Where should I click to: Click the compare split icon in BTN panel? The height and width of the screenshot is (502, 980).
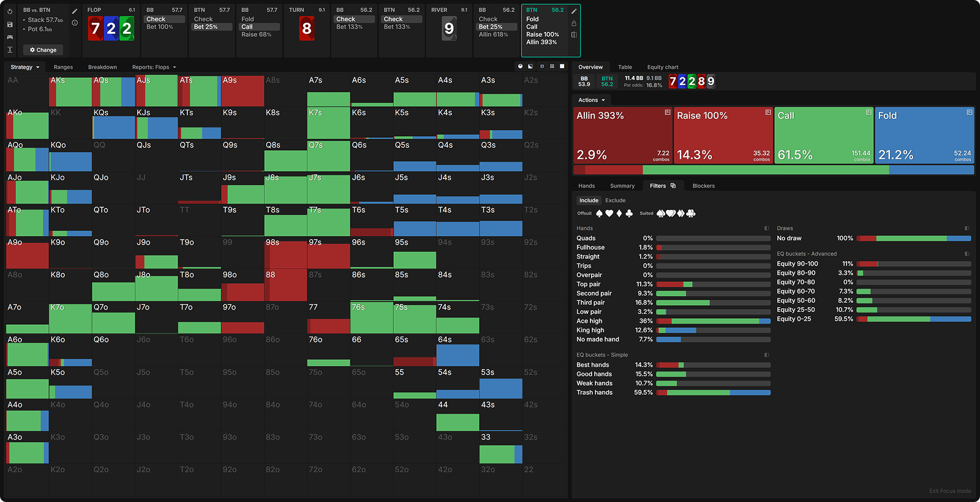(574, 35)
